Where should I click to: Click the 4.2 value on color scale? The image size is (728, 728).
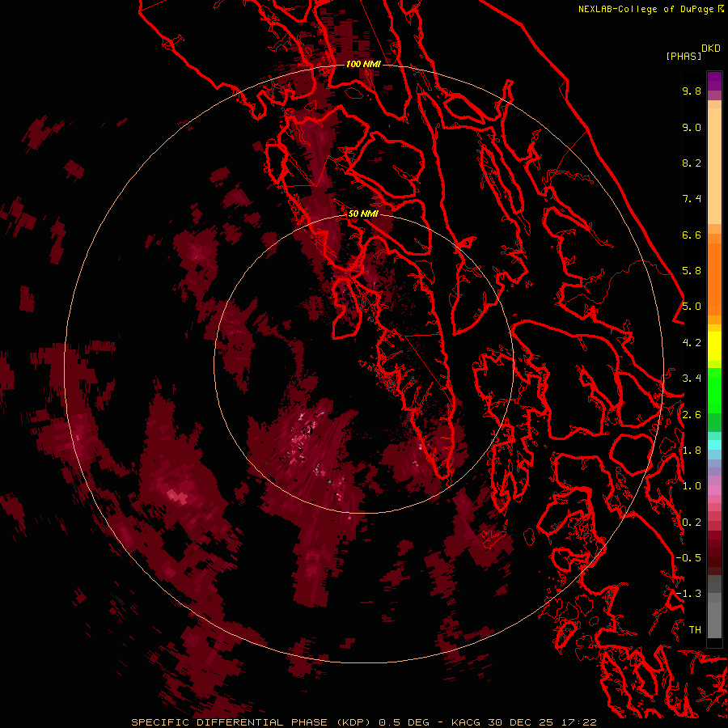click(x=692, y=343)
